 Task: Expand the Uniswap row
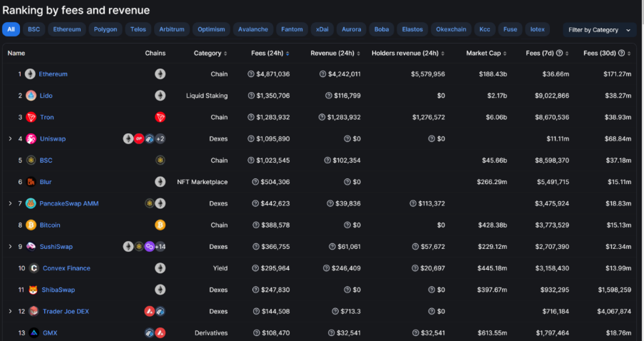pyautogui.click(x=10, y=139)
